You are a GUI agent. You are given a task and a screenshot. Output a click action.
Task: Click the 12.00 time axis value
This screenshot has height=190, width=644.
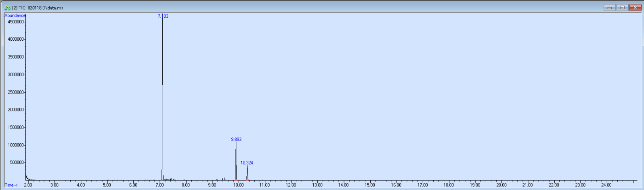(291, 185)
